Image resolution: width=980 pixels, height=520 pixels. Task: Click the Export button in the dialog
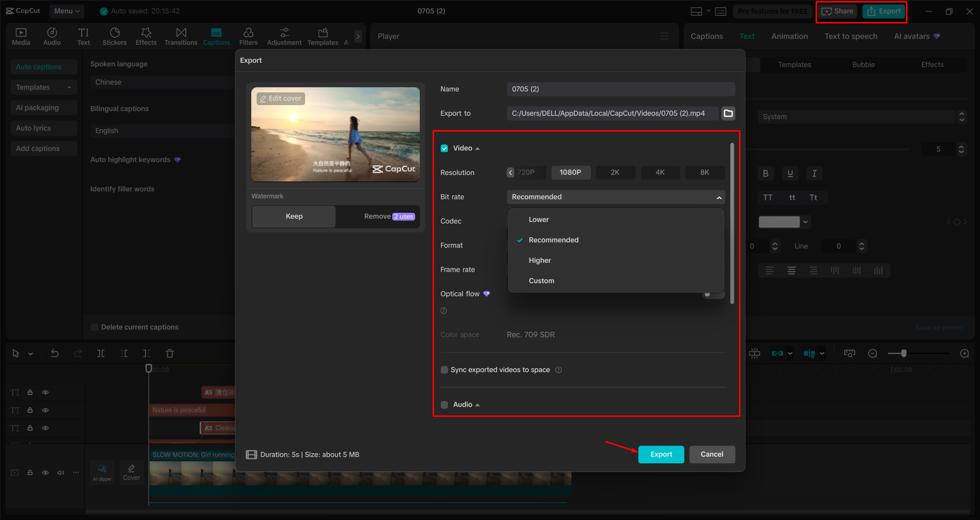[x=661, y=454]
